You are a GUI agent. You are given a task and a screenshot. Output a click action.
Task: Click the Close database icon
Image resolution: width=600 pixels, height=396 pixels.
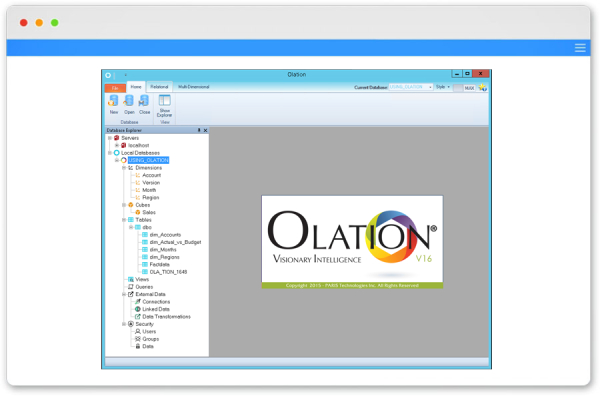[x=144, y=101]
